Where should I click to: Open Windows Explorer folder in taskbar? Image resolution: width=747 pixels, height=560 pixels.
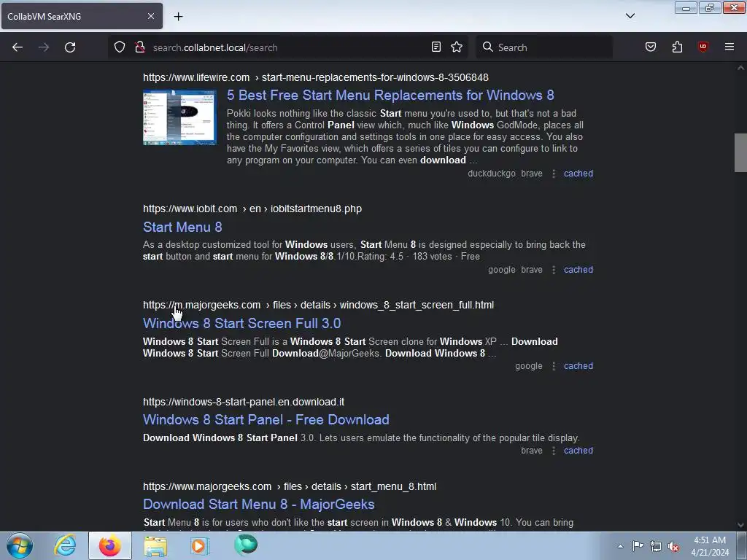point(155,545)
